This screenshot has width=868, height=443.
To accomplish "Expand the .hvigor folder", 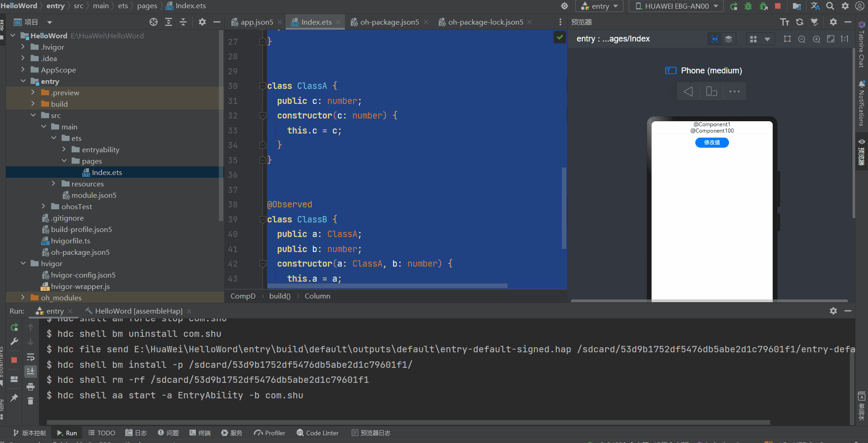I will [x=23, y=47].
